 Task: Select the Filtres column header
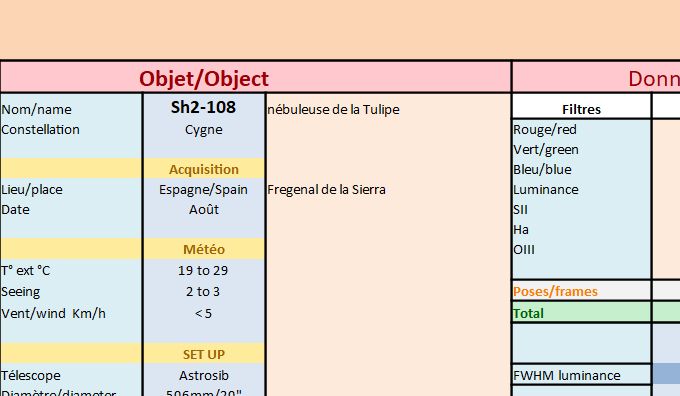[581, 107]
